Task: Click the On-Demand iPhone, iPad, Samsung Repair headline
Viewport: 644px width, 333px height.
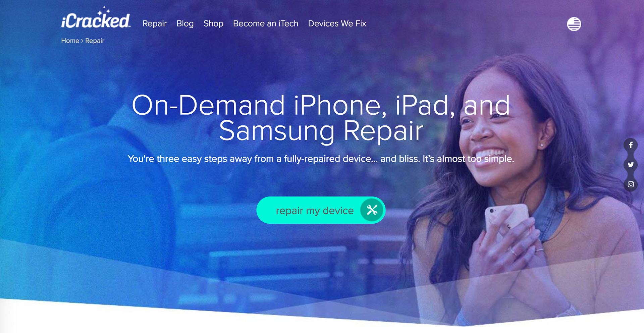Action: [321, 118]
